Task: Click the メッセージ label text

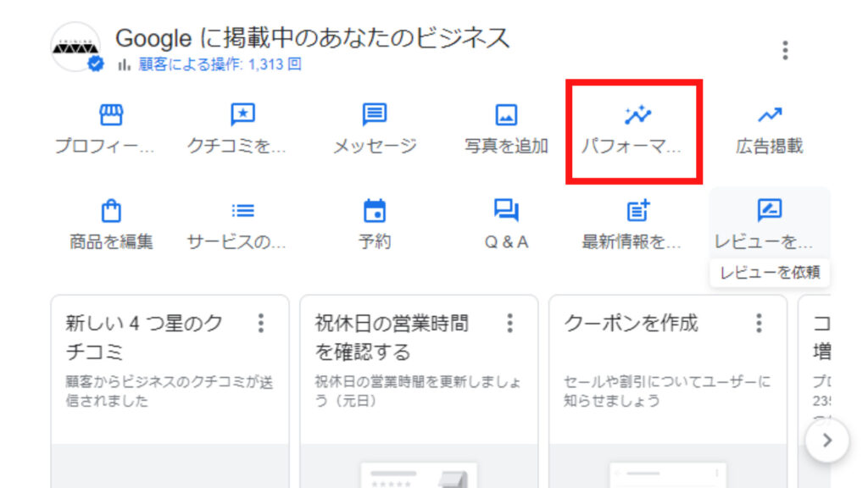Action: coord(375,146)
